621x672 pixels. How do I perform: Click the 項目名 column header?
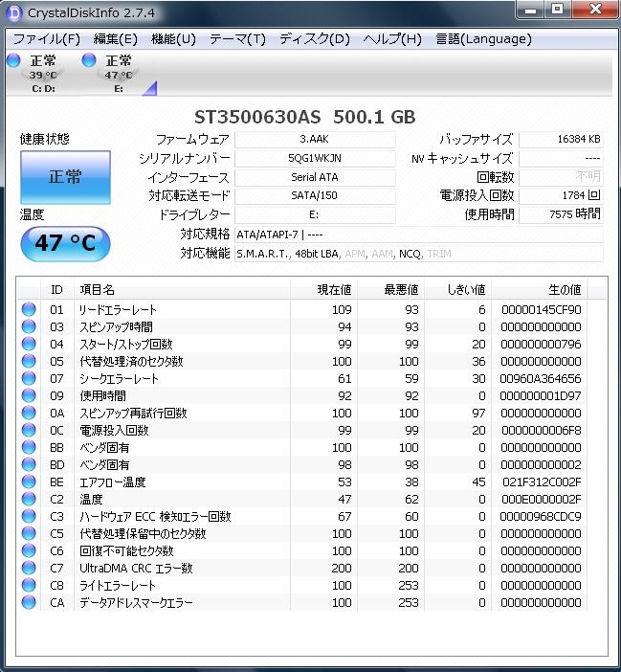coord(182,290)
